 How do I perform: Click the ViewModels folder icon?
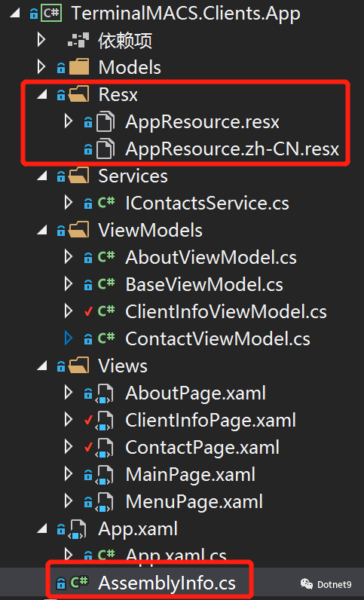pyautogui.click(x=79, y=231)
